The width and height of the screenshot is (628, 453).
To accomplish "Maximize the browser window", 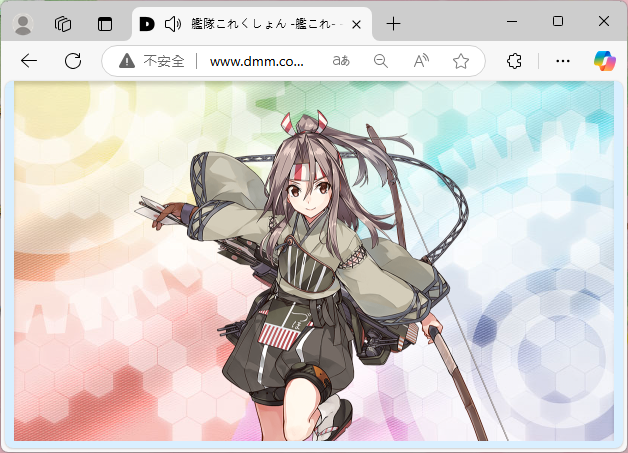I will click(x=558, y=21).
